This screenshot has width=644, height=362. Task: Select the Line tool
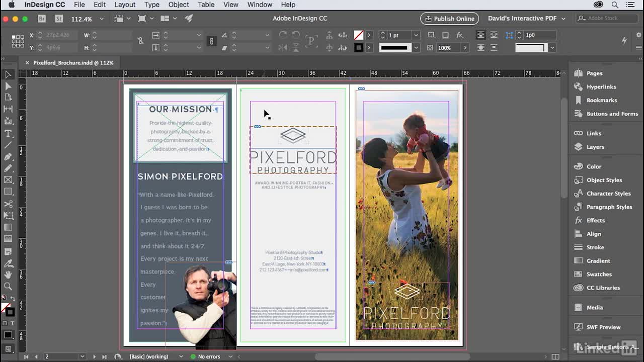click(8, 145)
